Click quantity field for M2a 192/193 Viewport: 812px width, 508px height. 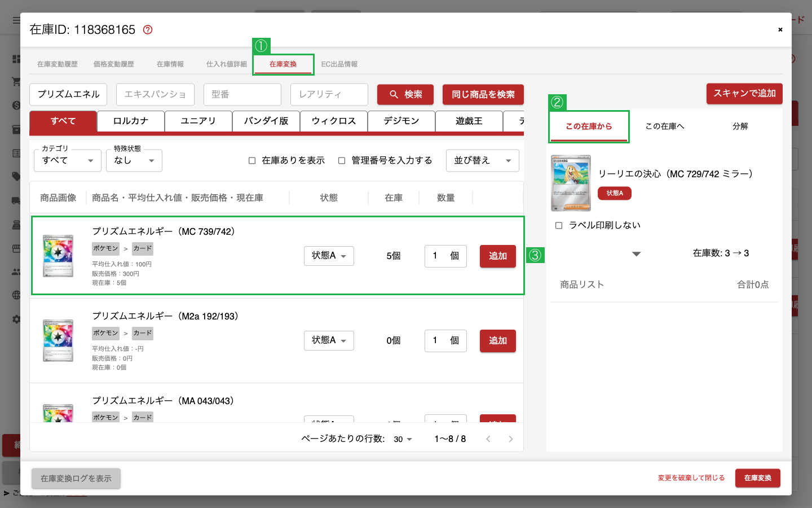tap(445, 340)
